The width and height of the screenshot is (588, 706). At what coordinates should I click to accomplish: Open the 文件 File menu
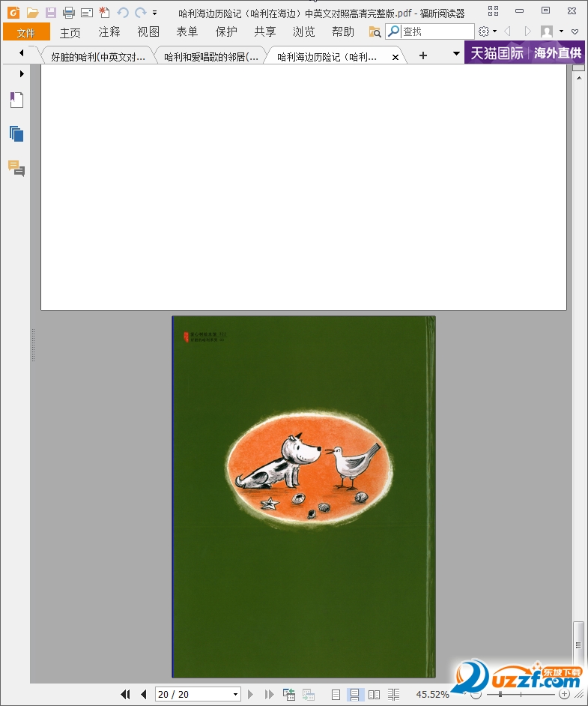click(26, 32)
